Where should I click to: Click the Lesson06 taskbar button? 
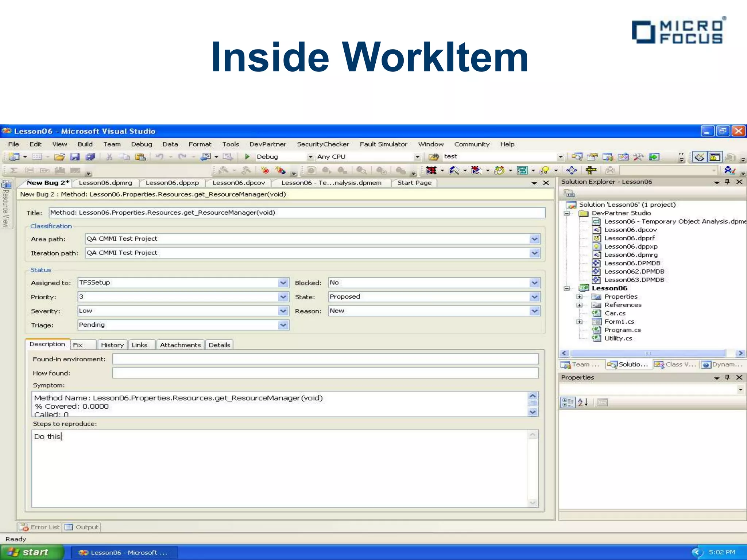[124, 552]
